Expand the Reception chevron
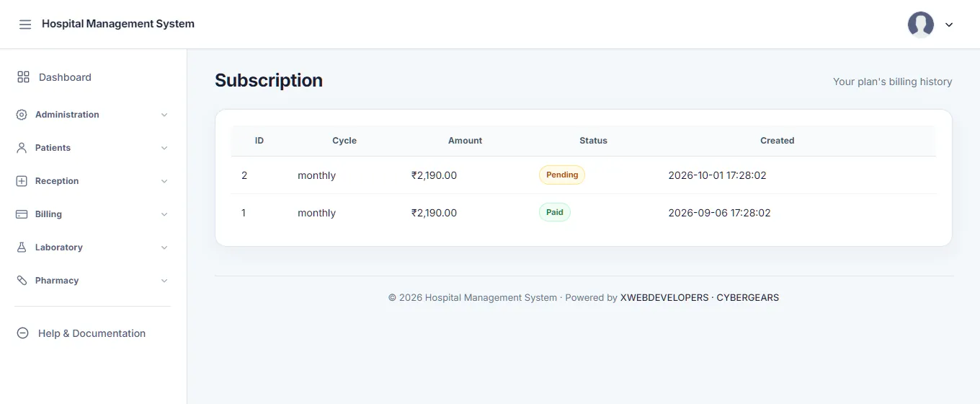 (x=164, y=181)
